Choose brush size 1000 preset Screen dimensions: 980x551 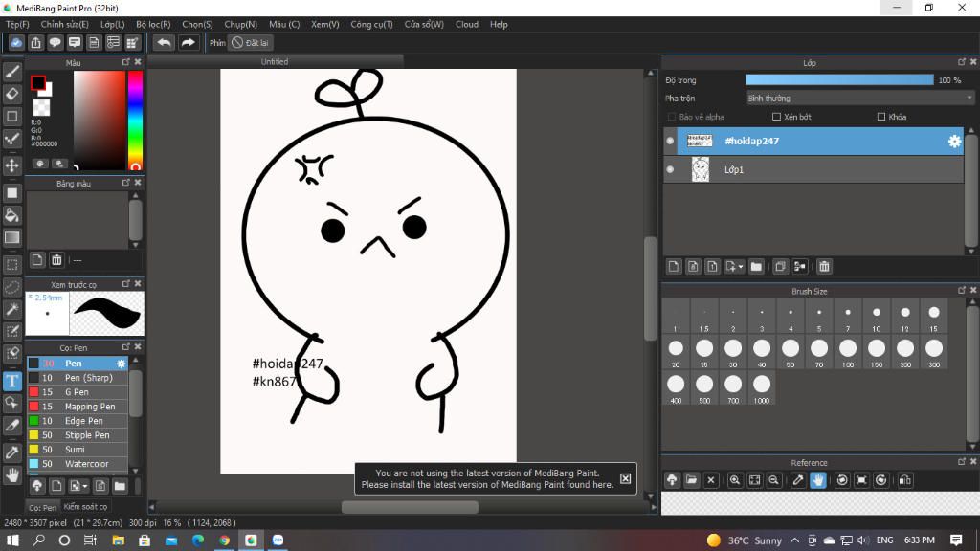[x=761, y=388]
